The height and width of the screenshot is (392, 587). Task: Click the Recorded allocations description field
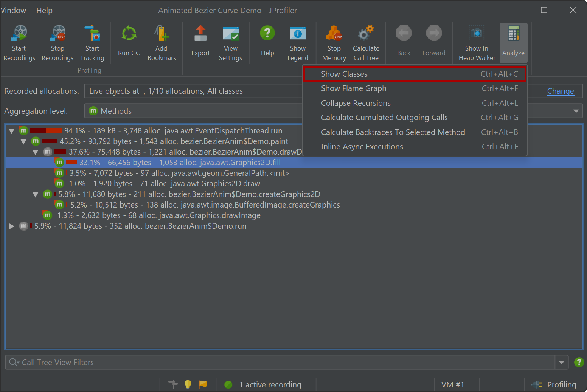(x=193, y=91)
